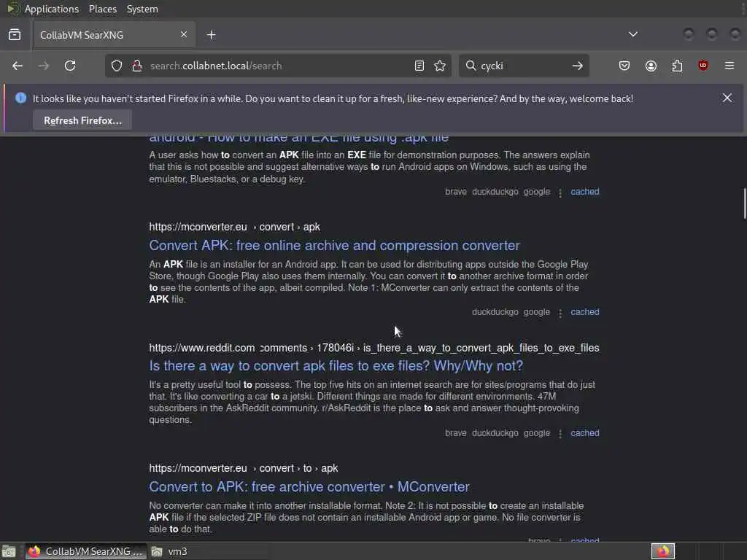This screenshot has height=560, width=747.
Task: Open Convert to APK MConverter result link
Action: 309,486
